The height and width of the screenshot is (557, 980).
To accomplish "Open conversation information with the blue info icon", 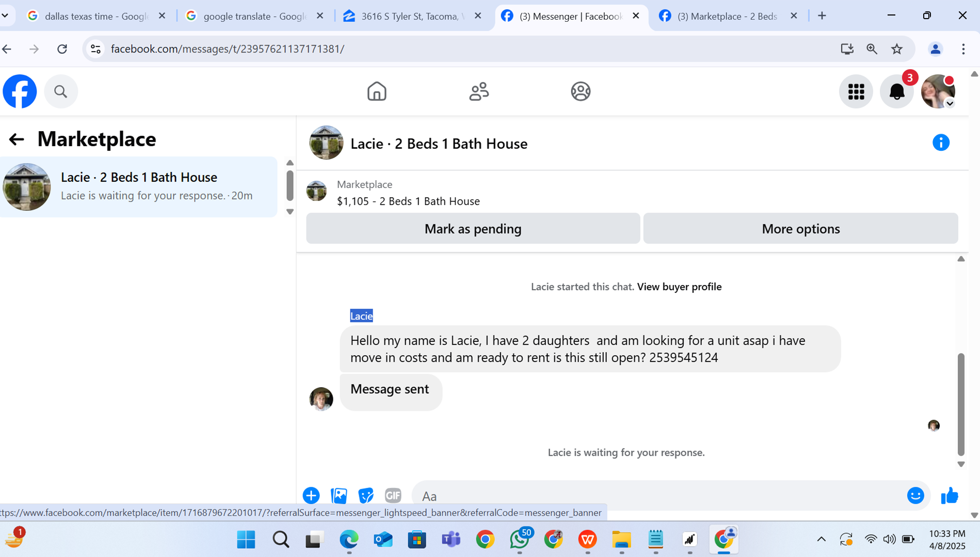I will click(941, 142).
